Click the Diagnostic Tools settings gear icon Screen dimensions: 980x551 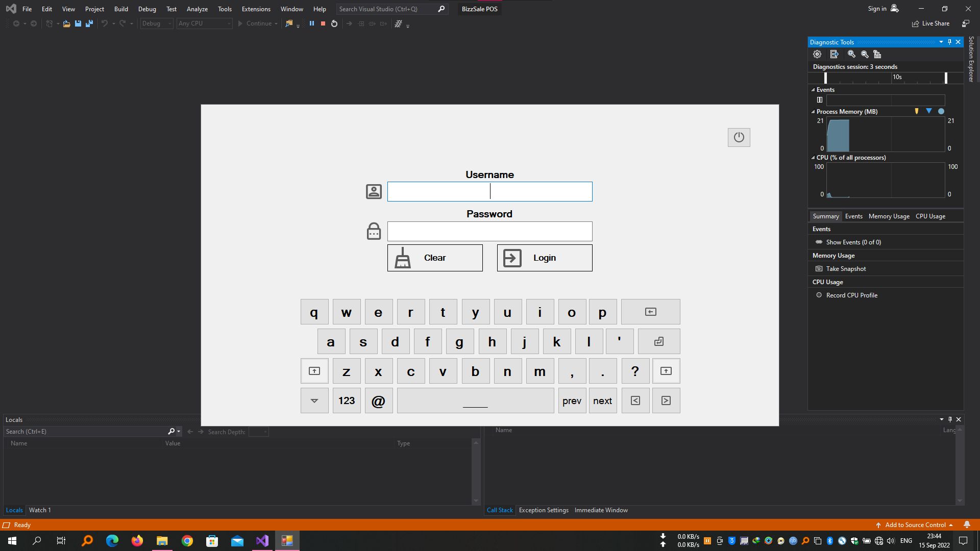click(817, 54)
